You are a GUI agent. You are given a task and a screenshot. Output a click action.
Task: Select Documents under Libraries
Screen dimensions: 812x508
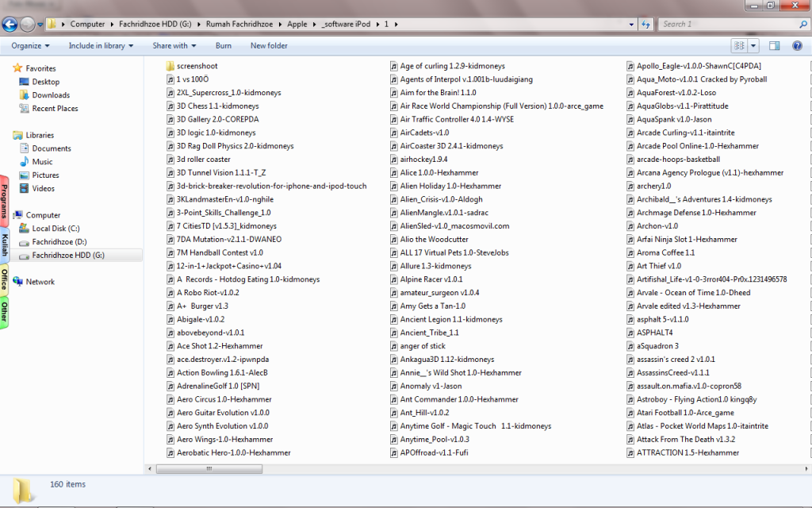coord(52,148)
